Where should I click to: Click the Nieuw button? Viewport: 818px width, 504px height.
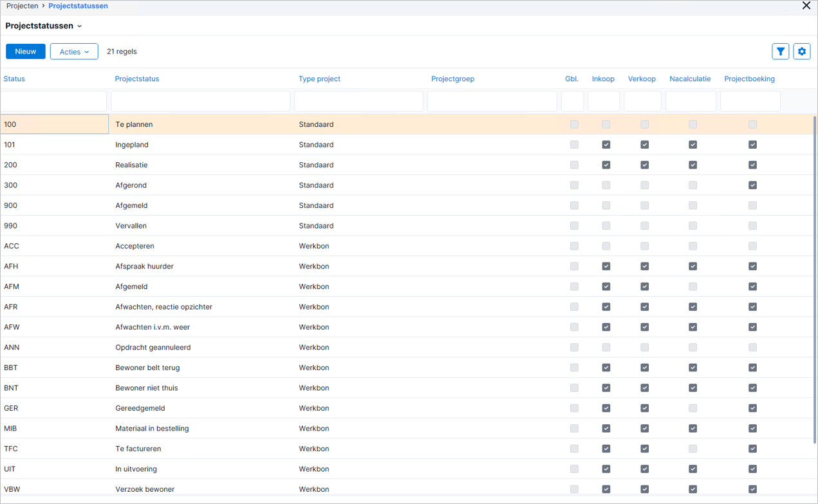coord(26,51)
